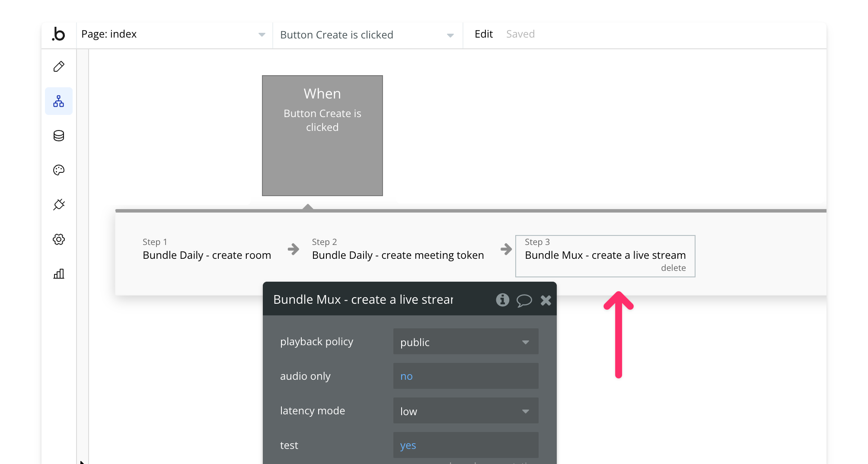Viewport: 868px width, 464px height.
Task: Delete Step 3 via delete link
Action: [673, 268]
